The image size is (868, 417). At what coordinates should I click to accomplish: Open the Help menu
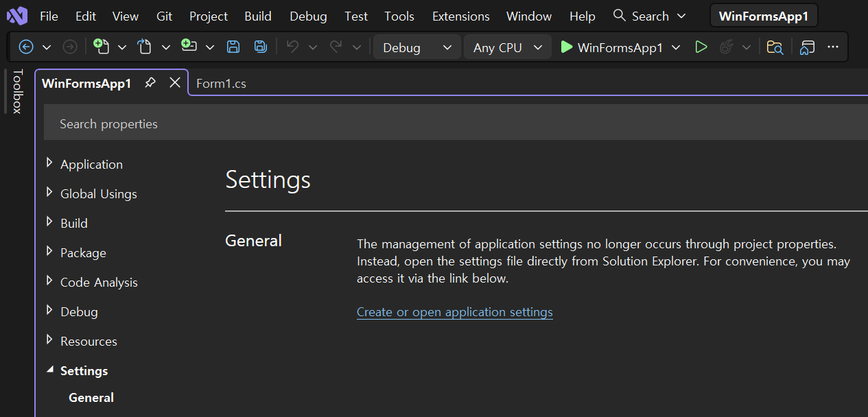(x=583, y=16)
